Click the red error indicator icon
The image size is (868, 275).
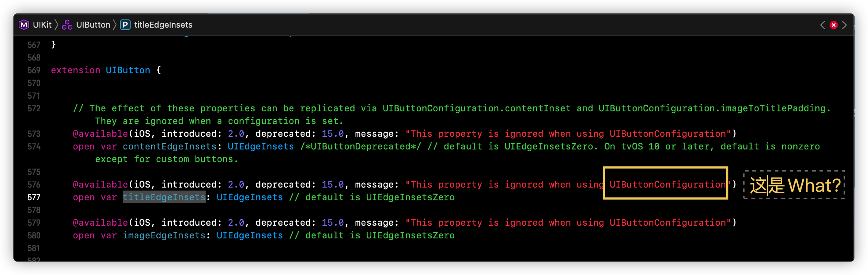click(x=833, y=25)
